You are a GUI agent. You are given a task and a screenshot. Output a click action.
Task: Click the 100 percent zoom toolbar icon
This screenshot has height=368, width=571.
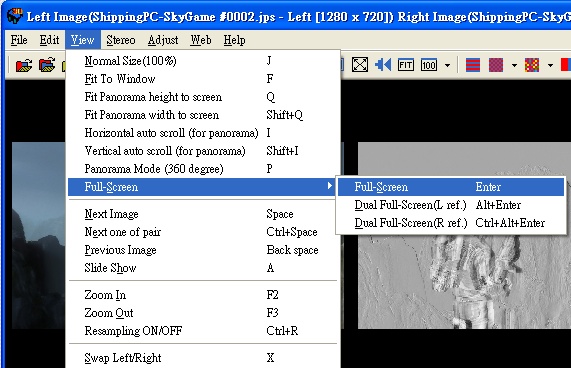(x=429, y=65)
